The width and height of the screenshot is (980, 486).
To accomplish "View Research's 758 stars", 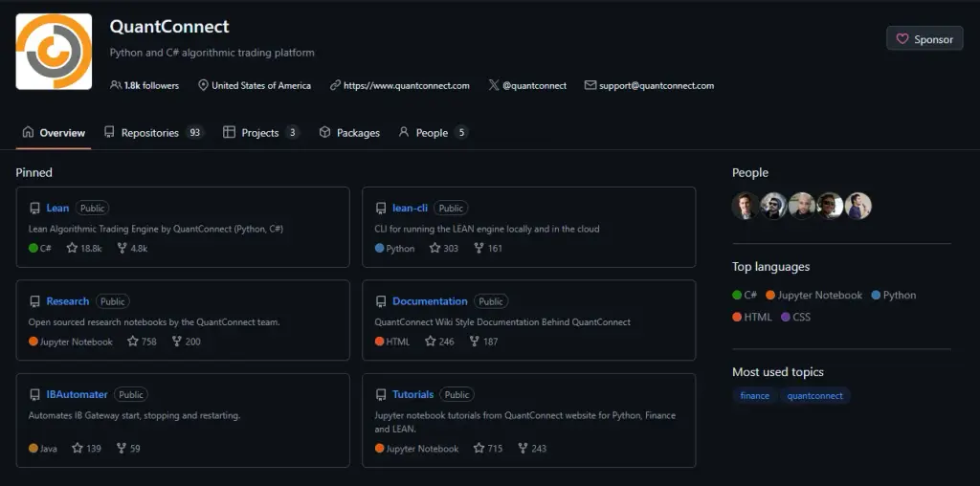I will [142, 342].
